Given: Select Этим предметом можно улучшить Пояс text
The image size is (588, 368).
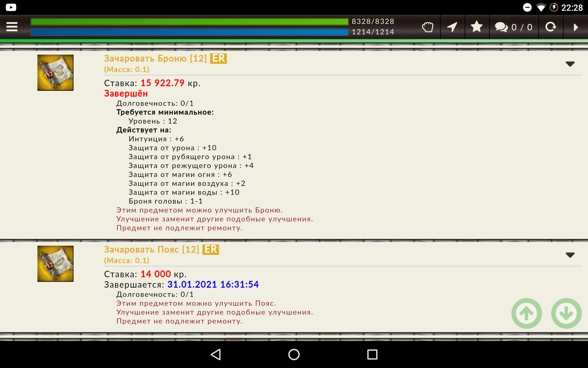Looking at the screenshot, I should click(196, 303).
